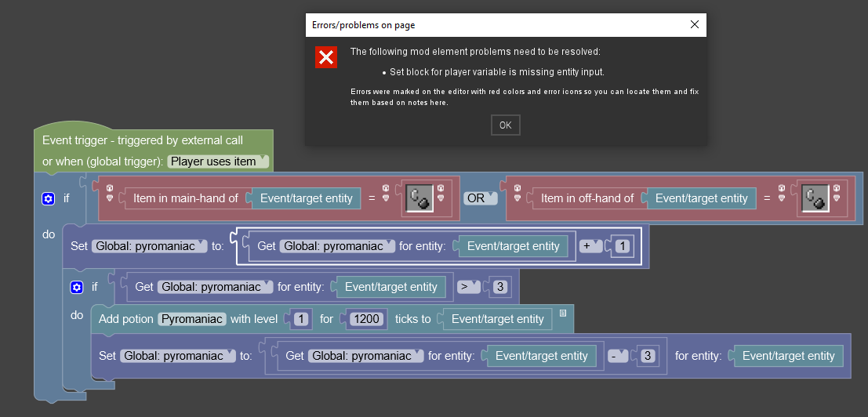Click the flint and steel item selector in the main-hand comparison

419,198
